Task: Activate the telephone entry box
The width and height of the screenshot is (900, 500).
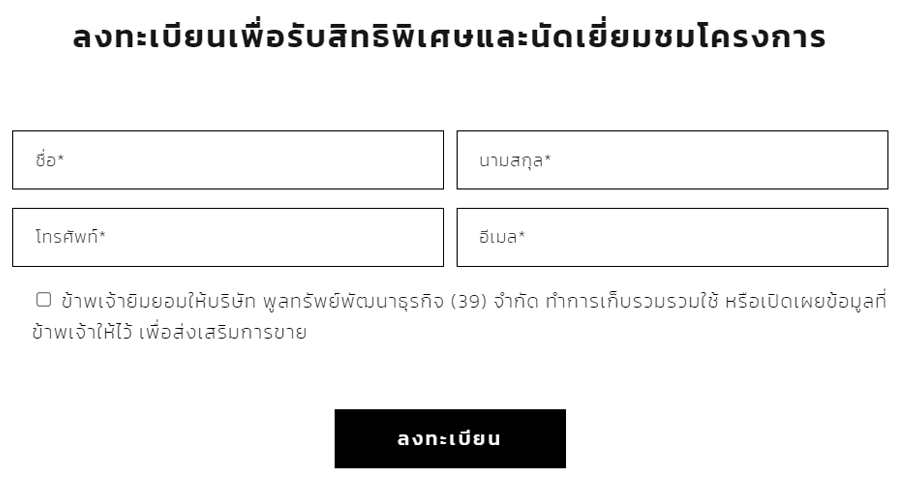Action: pyautogui.click(x=228, y=237)
